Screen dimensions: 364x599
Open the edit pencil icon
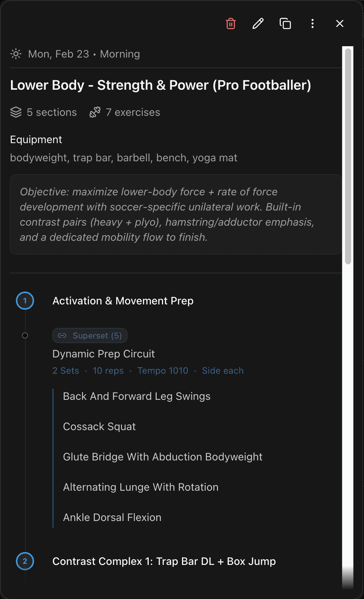click(x=258, y=23)
